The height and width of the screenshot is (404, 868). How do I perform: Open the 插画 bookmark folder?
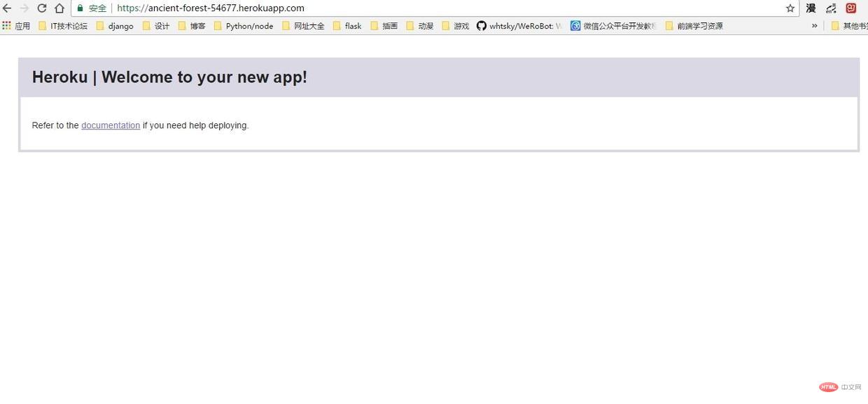pyautogui.click(x=384, y=26)
